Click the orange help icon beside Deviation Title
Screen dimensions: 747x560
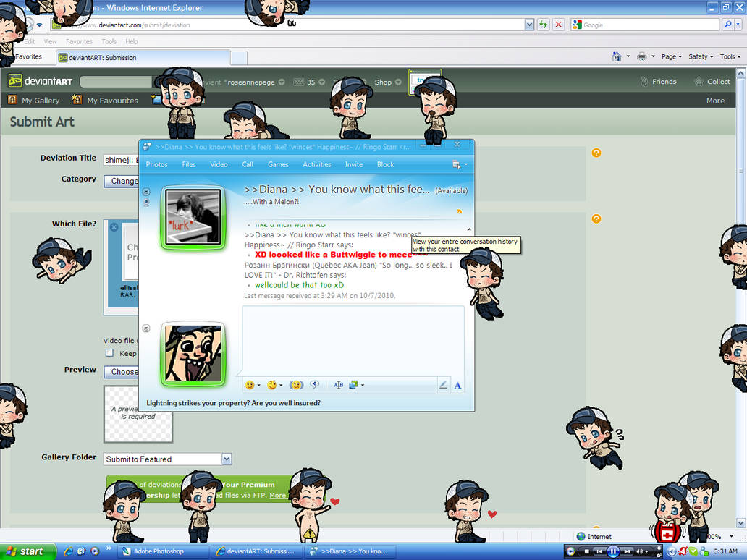(596, 153)
